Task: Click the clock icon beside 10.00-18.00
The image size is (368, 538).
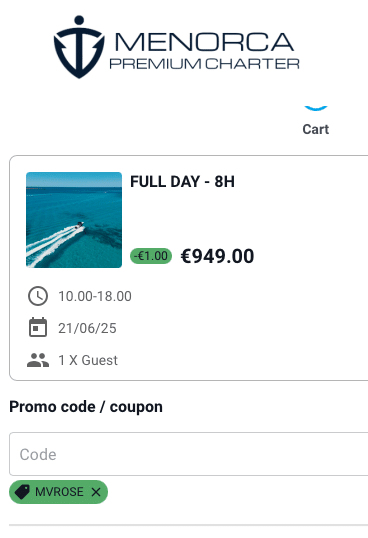Action: pos(38,296)
